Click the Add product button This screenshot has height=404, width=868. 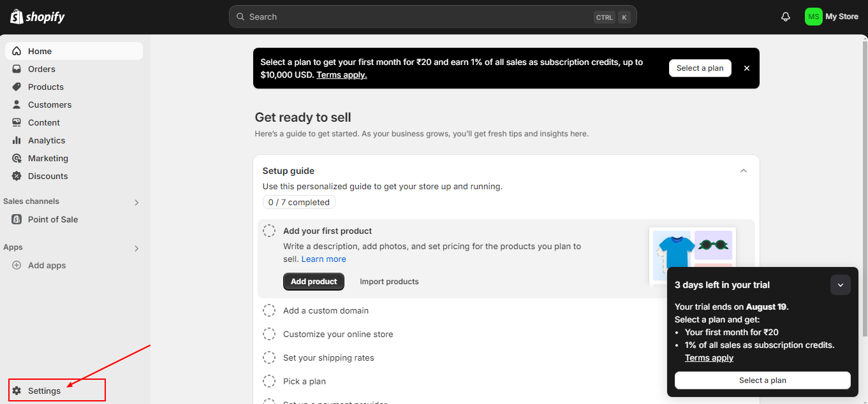click(x=313, y=282)
